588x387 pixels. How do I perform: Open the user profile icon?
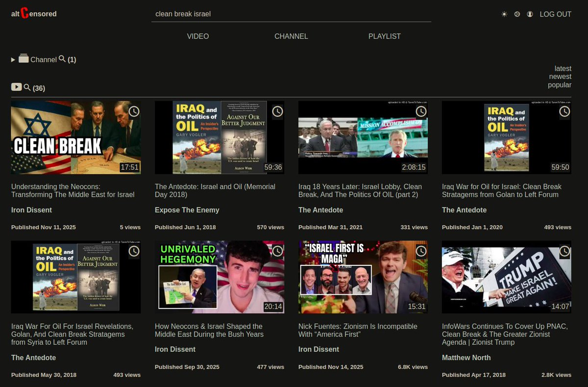click(530, 14)
